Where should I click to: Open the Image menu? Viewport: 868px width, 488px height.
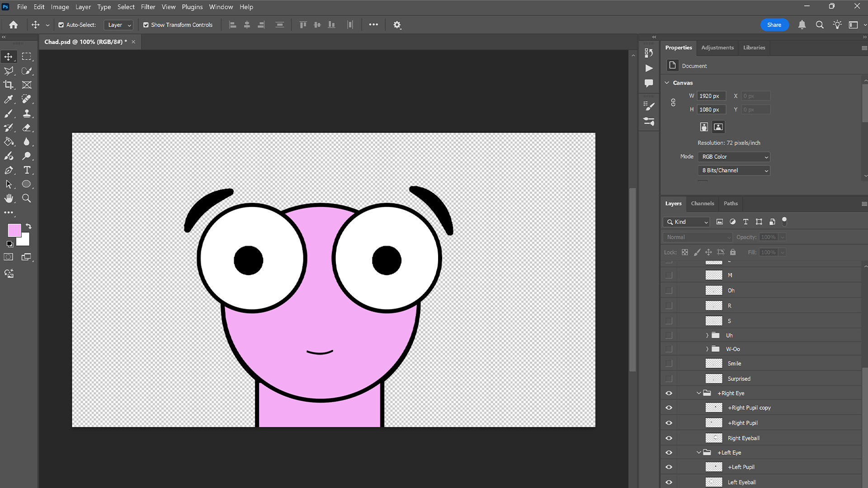(60, 7)
